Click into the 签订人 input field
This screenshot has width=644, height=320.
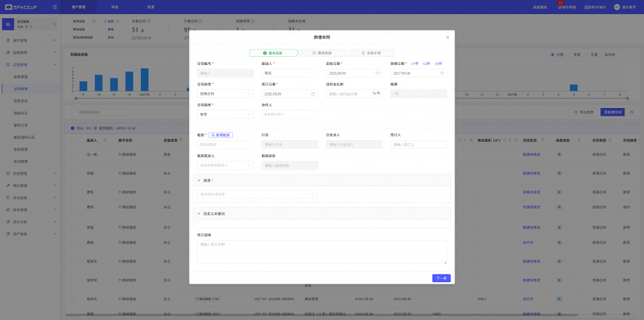pos(418,144)
